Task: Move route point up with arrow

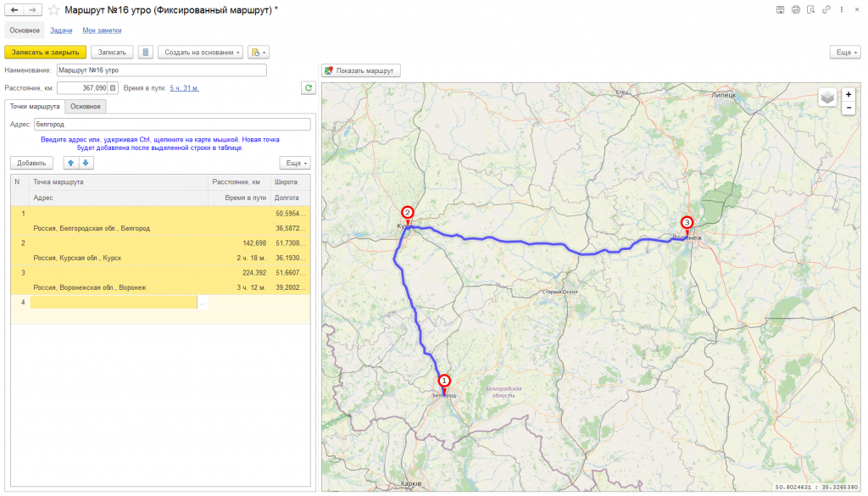Action: coord(71,163)
